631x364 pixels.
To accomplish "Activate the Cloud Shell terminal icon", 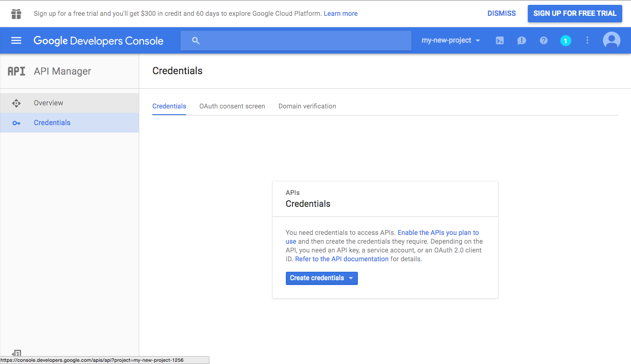I will coord(500,40).
